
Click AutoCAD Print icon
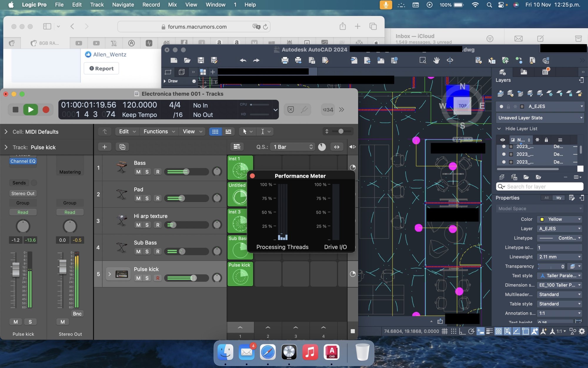pos(285,60)
